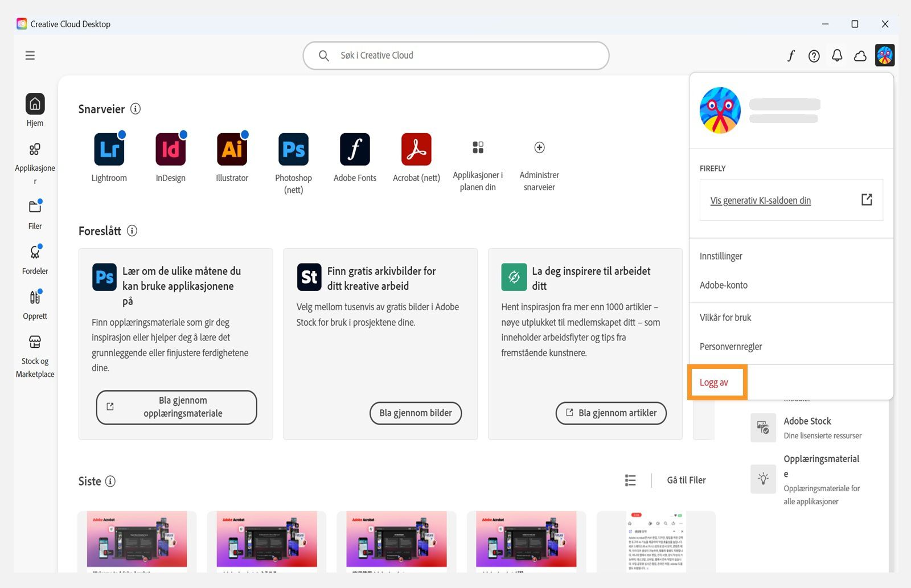Viewport: 911px width, 588px height.
Task: Click the St Adobe Stock card icon
Action: 309,277
